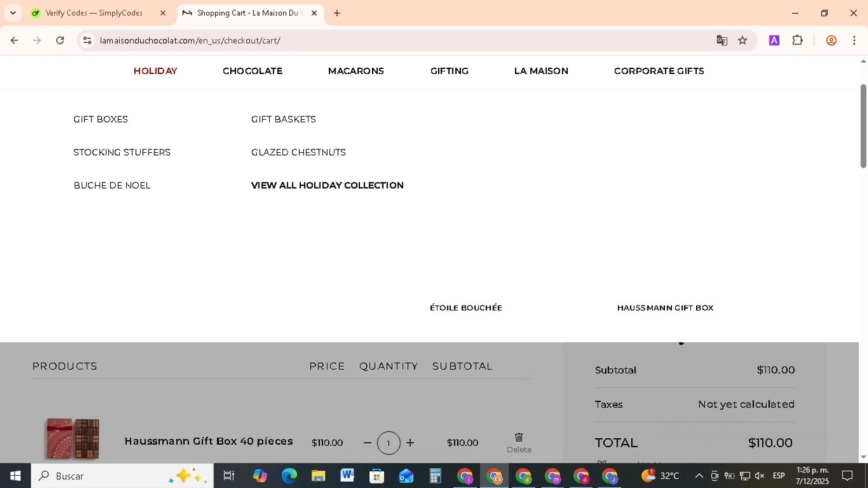
Task: Click the Haussmann Gift Box product thumbnail
Action: tap(73, 438)
